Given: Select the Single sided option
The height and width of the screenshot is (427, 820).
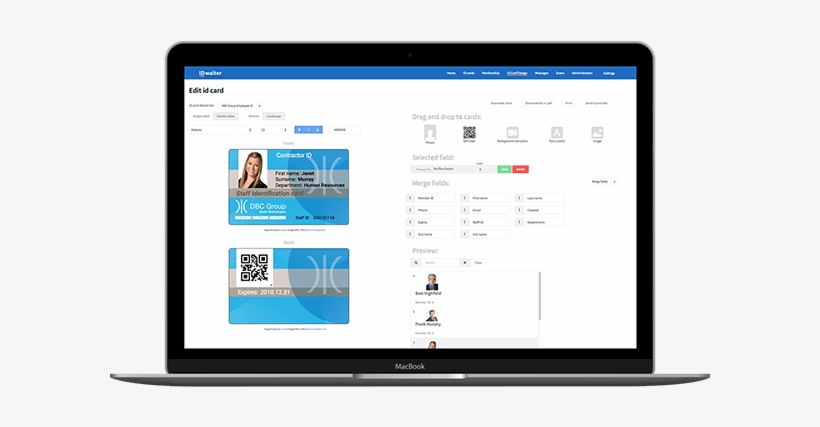Looking at the screenshot, I should (200, 116).
